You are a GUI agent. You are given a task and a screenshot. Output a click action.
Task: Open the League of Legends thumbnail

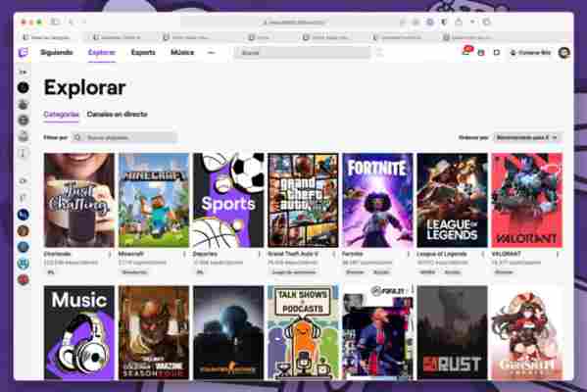click(x=452, y=200)
